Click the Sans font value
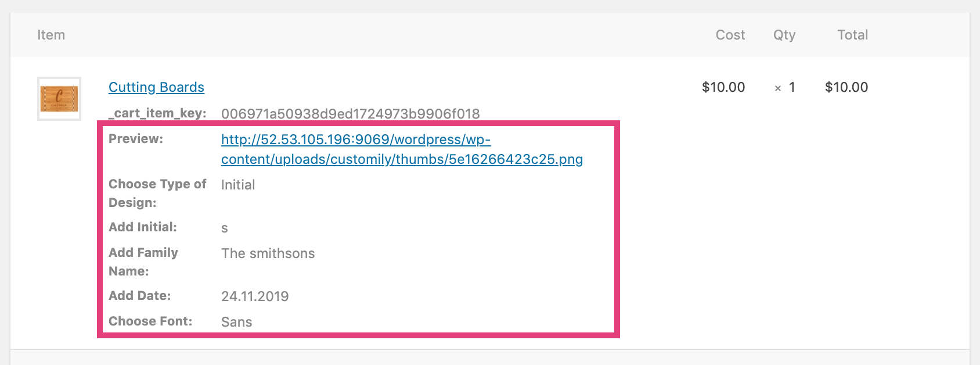The height and width of the screenshot is (365, 980). coord(236,322)
